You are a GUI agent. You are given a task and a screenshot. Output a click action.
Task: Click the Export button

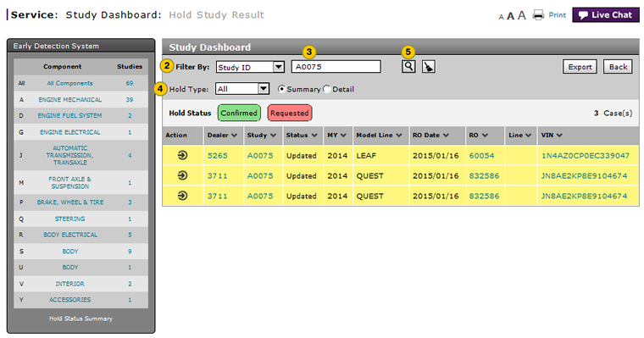(x=580, y=67)
